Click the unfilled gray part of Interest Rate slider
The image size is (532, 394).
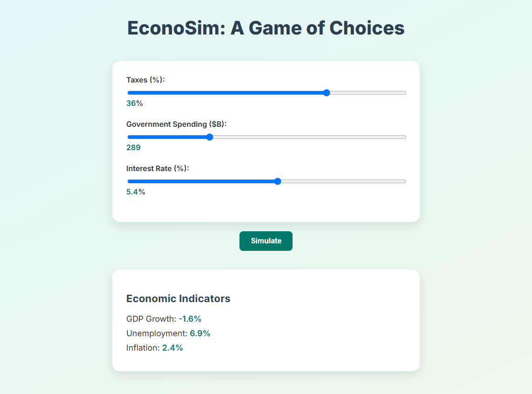[x=342, y=181]
